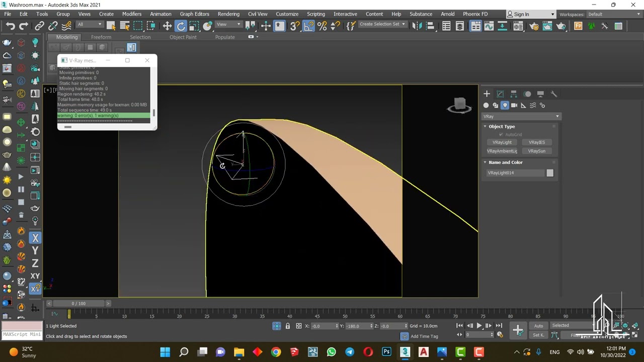Screen dimensions: 644x362
Task: Toggle Angle Snap in the toolbar
Action: click(x=308, y=26)
